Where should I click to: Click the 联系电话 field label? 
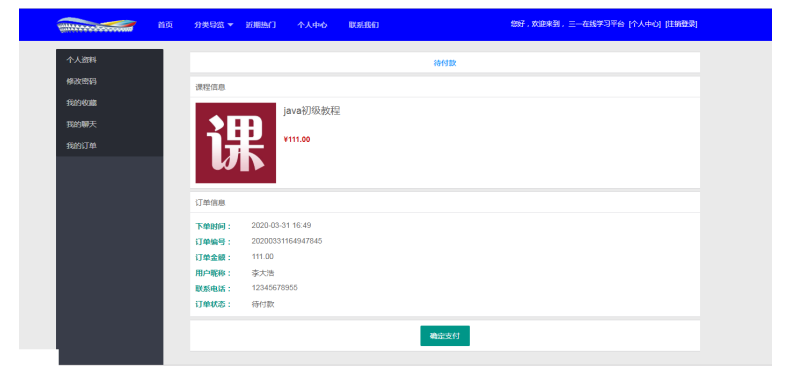coord(213,288)
